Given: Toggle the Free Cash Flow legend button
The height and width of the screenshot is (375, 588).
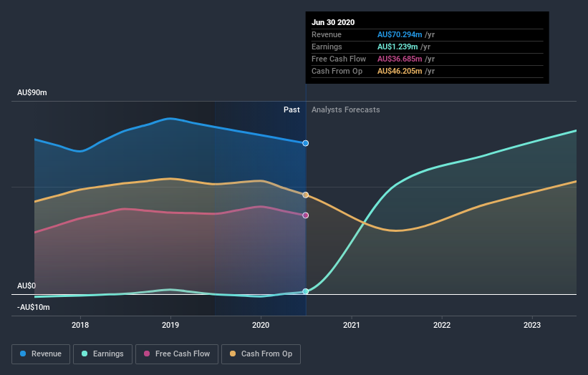Looking at the screenshot, I should 177,354.
